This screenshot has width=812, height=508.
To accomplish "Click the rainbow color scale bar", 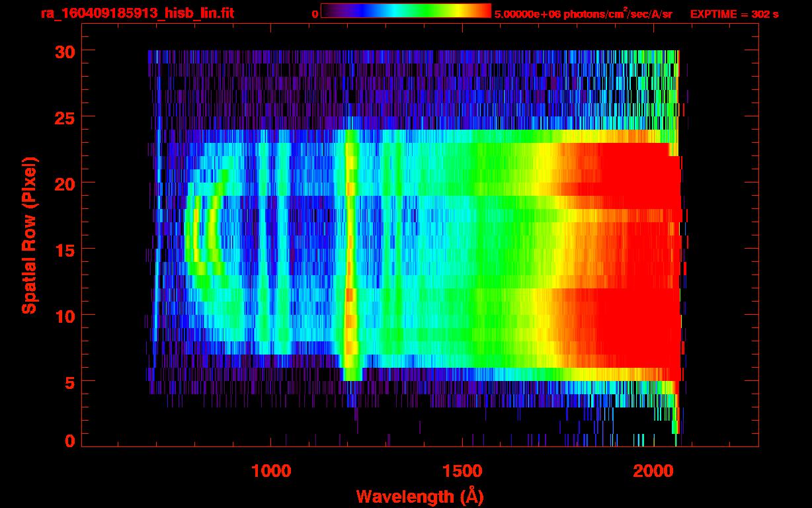I will pyautogui.click(x=405, y=11).
